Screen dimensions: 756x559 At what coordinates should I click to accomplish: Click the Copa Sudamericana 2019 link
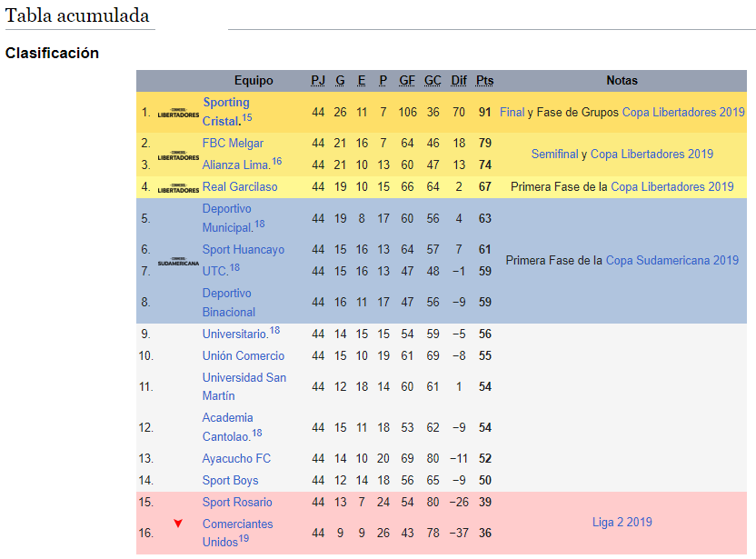click(672, 260)
